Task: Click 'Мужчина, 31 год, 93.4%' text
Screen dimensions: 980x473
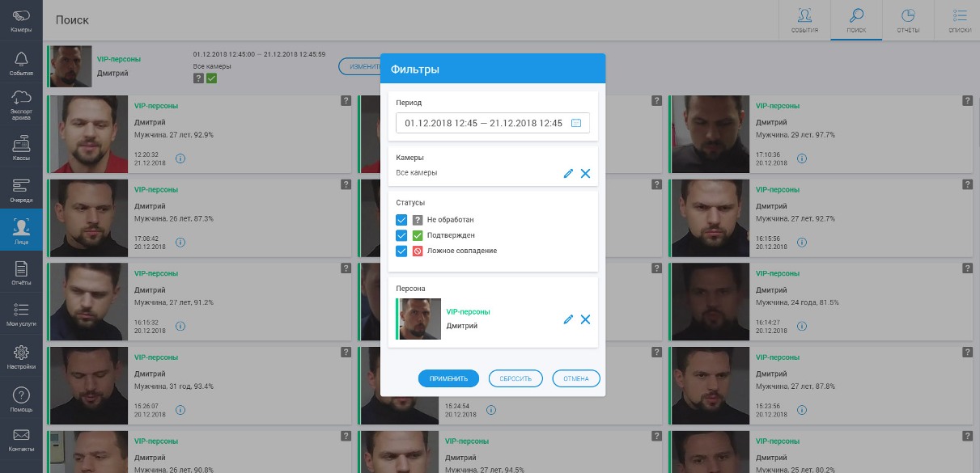Action: pos(174,386)
